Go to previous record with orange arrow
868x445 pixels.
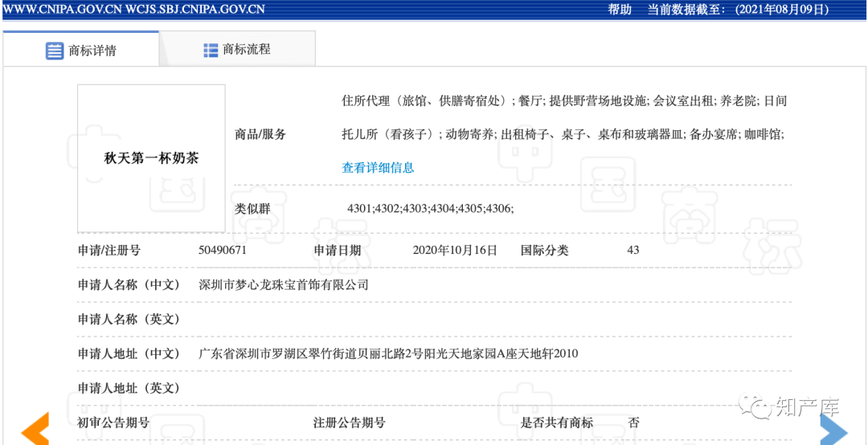[35, 428]
